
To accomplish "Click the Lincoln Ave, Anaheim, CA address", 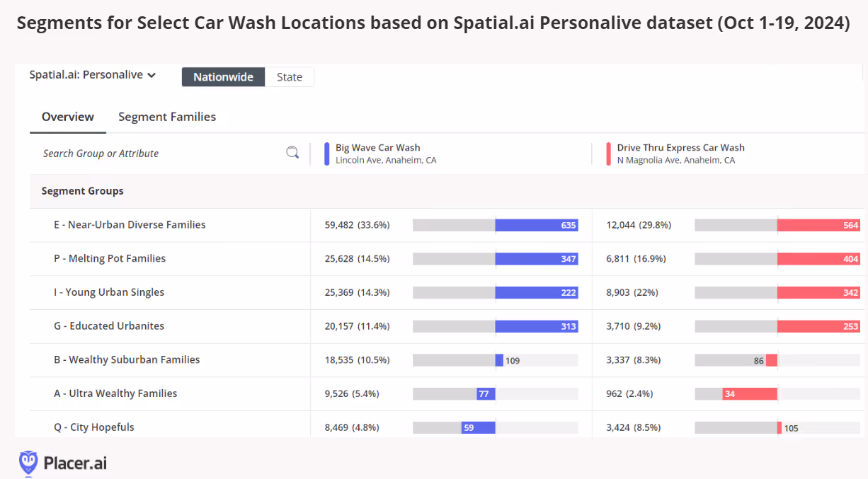I will click(386, 161).
